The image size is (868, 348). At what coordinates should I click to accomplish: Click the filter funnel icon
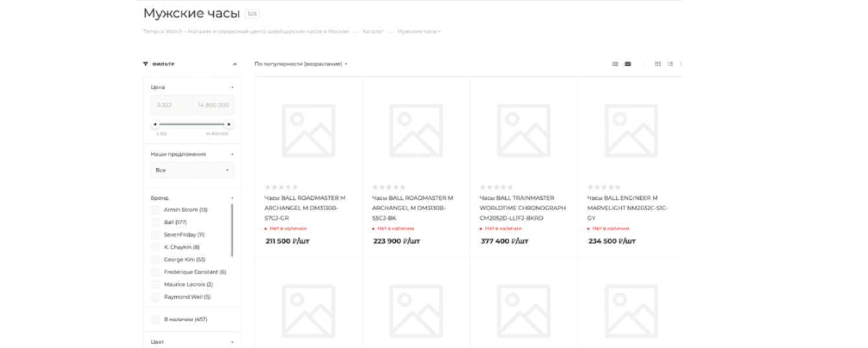pos(146,64)
